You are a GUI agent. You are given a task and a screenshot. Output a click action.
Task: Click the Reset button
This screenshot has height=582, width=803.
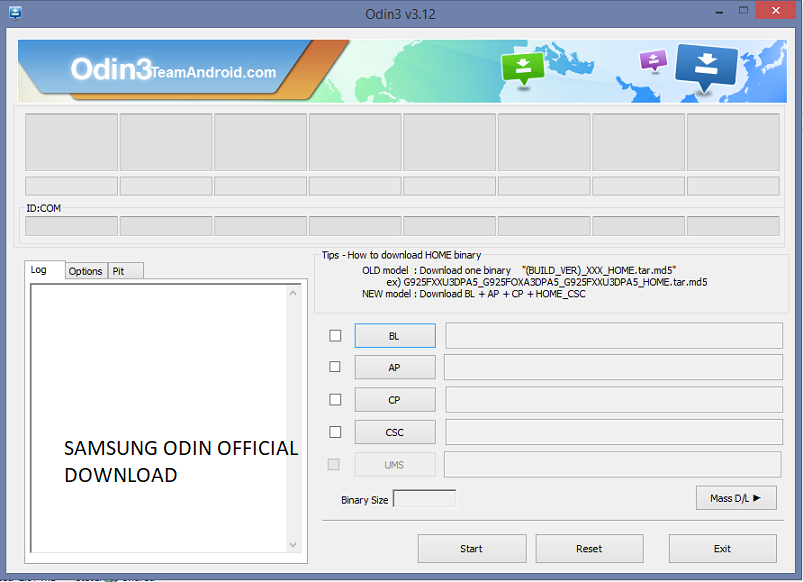click(589, 548)
